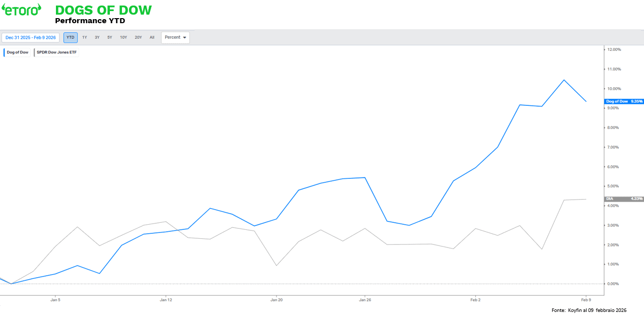
Task: Choose the 10Y time period
Action: click(123, 37)
